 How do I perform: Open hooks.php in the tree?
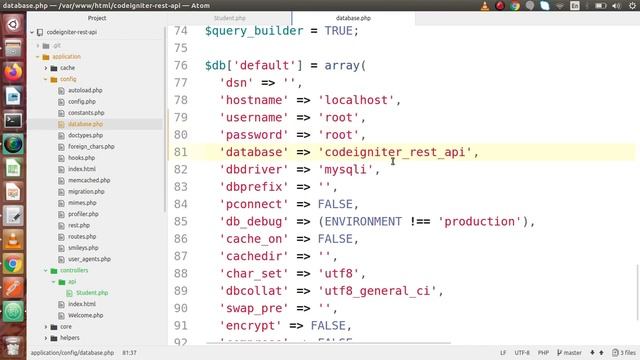click(81, 158)
